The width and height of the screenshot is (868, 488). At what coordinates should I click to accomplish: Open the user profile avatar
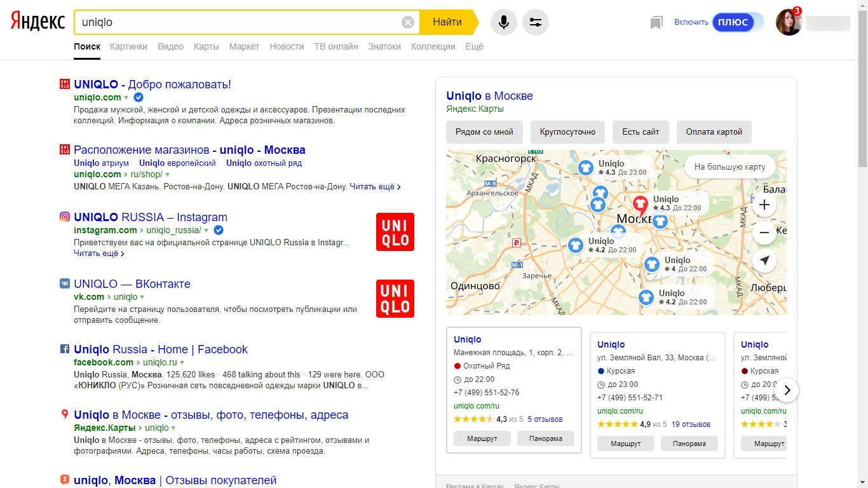coord(789,23)
